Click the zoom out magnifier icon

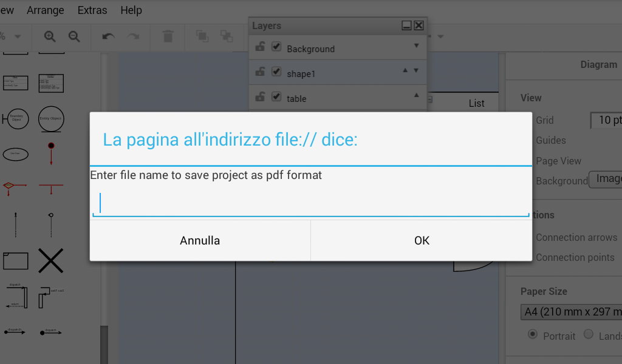tap(74, 36)
